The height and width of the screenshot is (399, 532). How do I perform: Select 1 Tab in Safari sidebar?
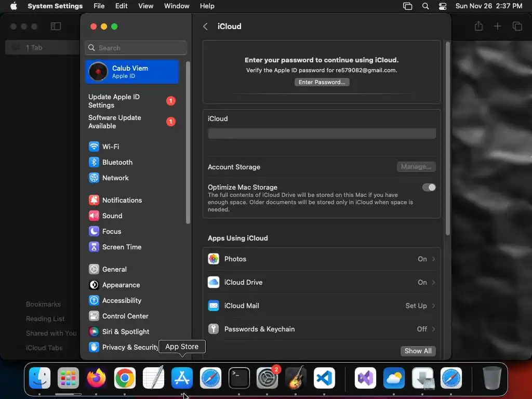tap(43, 47)
